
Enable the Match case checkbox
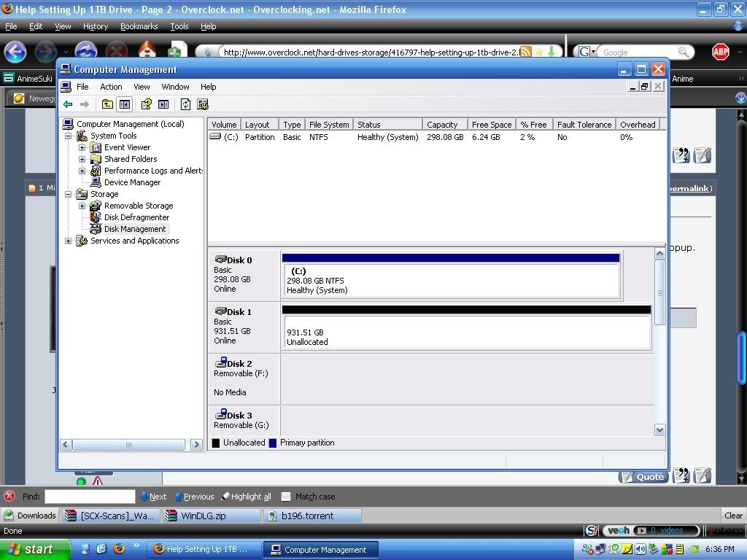(x=287, y=497)
